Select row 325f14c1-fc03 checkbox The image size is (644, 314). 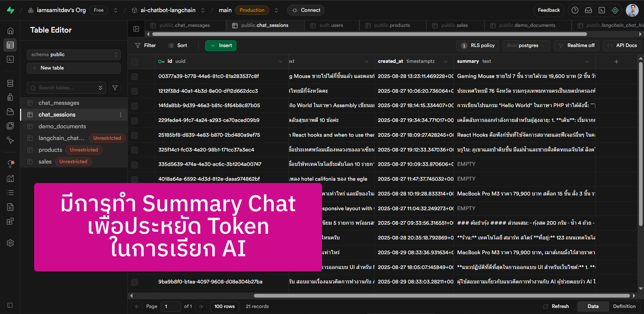135,150
